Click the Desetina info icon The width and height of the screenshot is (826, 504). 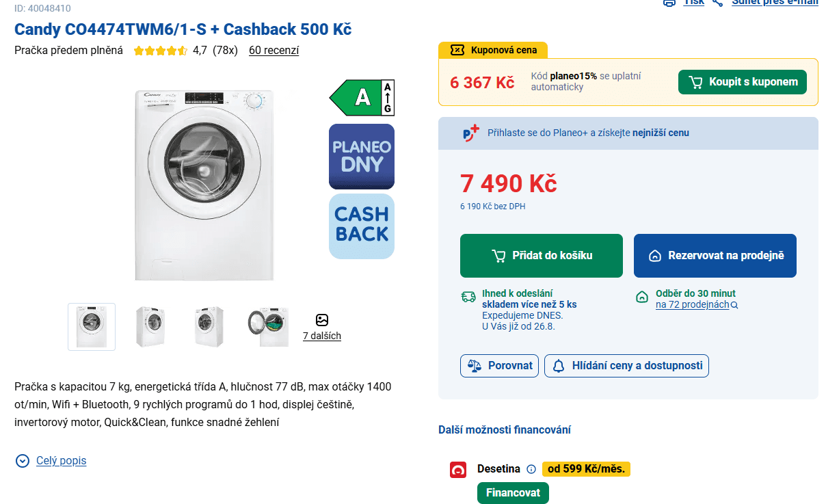click(531, 469)
